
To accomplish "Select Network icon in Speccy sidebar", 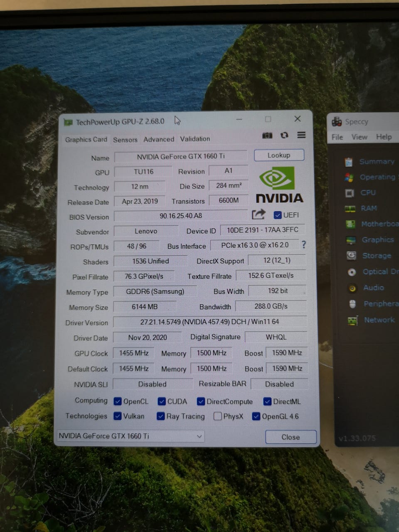I will pyautogui.click(x=353, y=320).
